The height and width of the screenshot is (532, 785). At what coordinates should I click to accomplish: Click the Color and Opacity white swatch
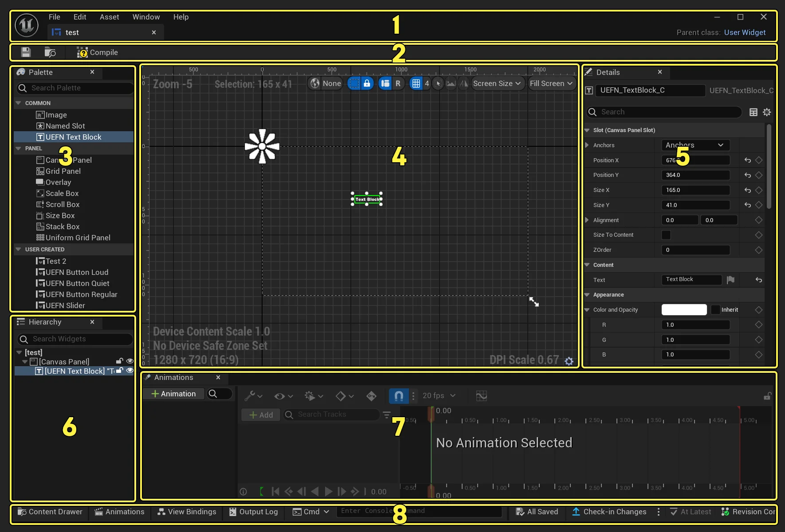point(684,309)
